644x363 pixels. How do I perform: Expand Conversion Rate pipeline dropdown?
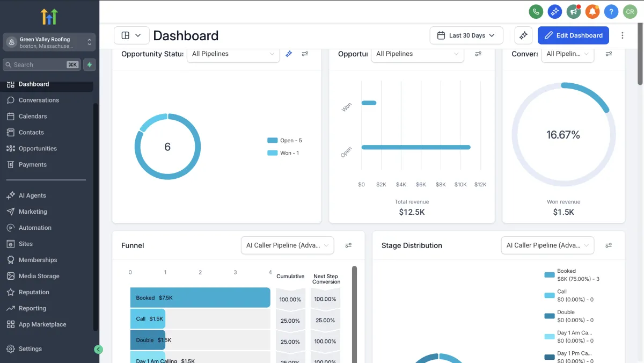coord(568,54)
